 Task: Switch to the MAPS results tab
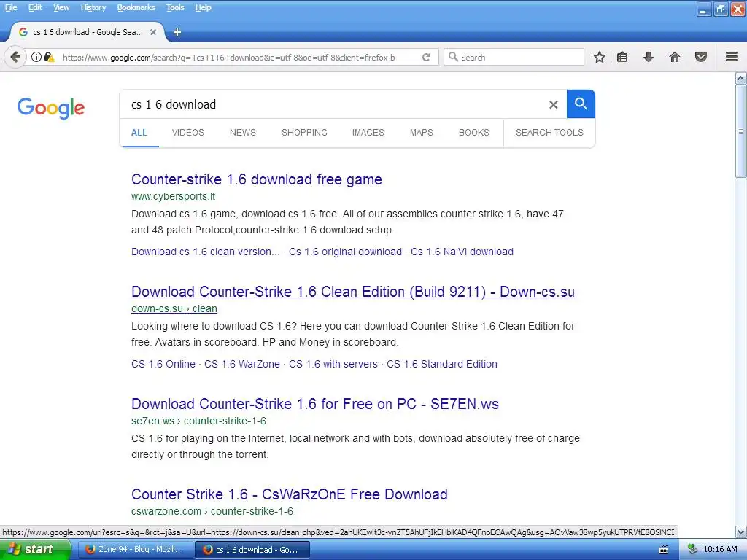click(421, 133)
